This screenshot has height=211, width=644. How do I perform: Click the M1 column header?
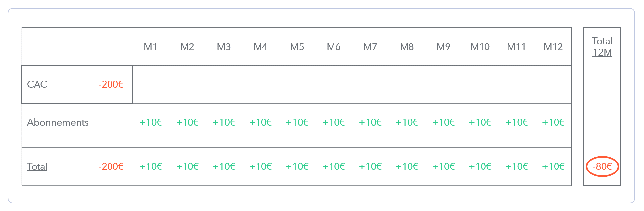click(x=150, y=47)
